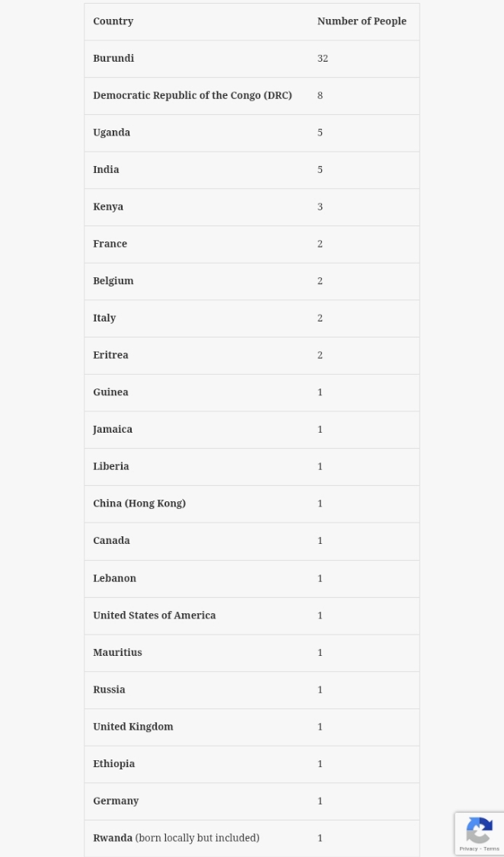The height and width of the screenshot is (857, 504).
Task: Select the United Kingdom row label
Action: tap(133, 727)
